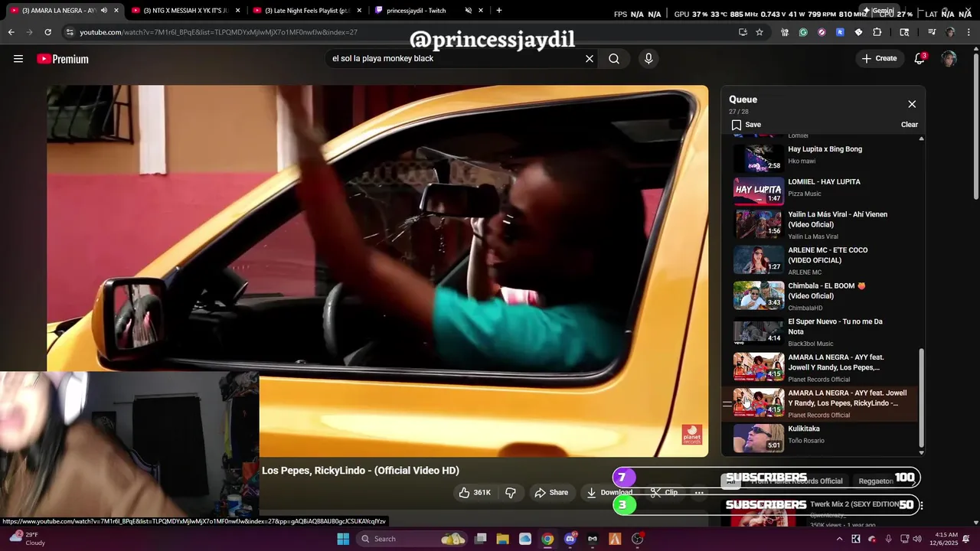Open a new browser tab

(x=499, y=11)
